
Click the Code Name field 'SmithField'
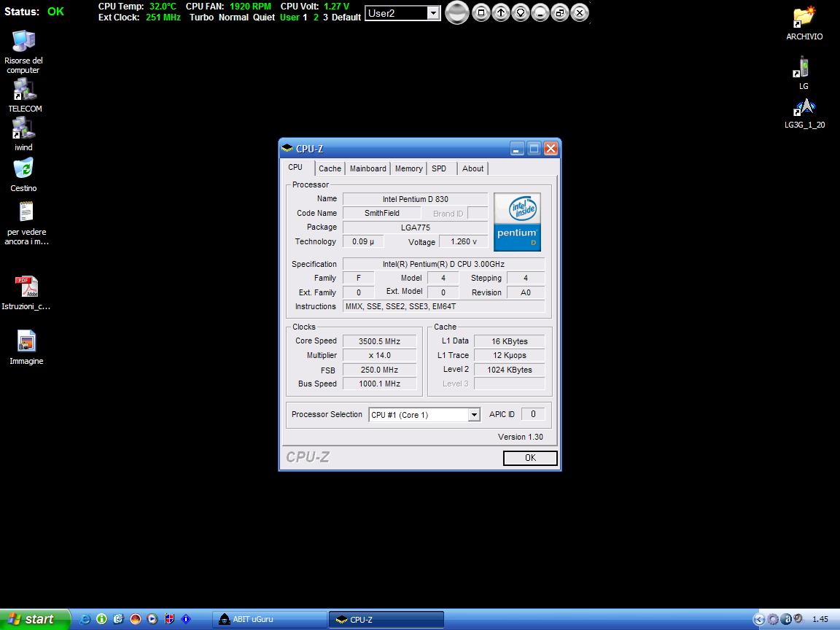(x=382, y=213)
